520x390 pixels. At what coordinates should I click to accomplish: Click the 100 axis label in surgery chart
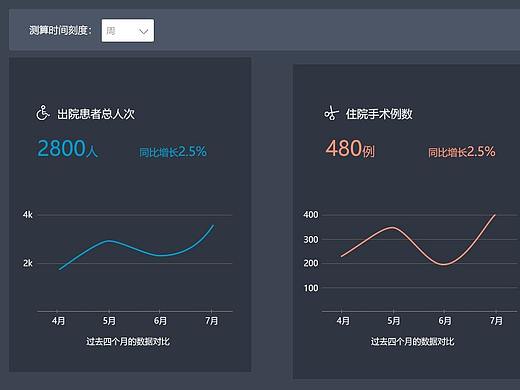tap(311, 288)
